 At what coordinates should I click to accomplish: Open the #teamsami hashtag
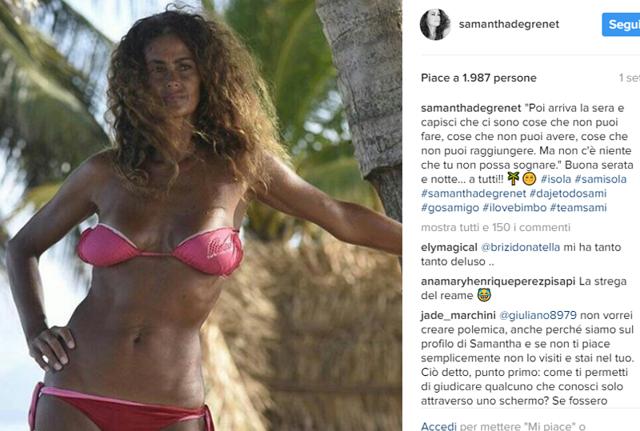(578, 208)
